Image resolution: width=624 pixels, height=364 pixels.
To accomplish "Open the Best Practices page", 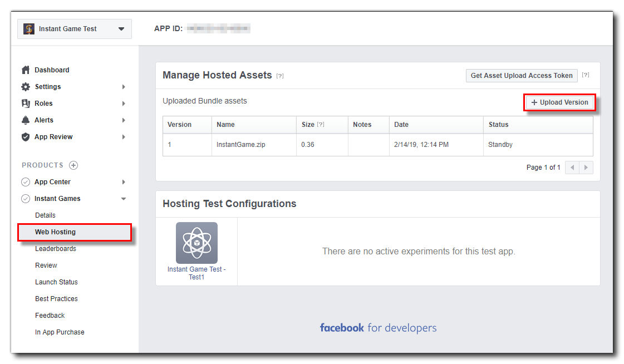I will point(56,299).
